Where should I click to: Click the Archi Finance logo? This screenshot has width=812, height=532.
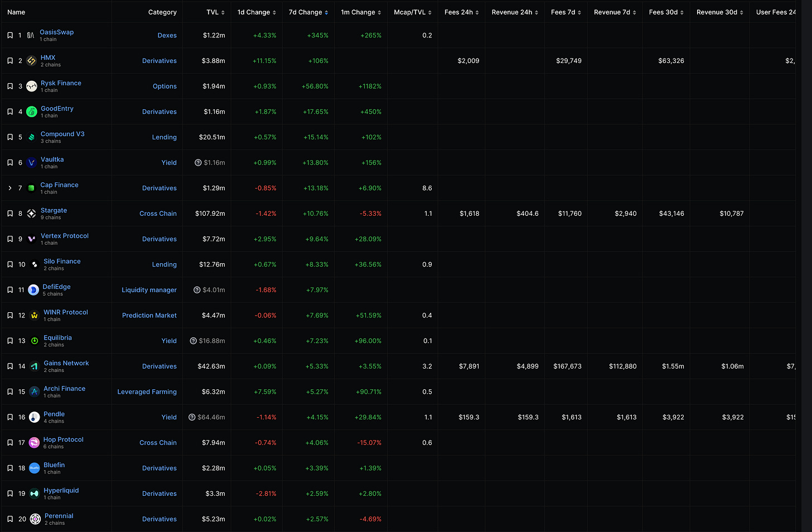35,392
